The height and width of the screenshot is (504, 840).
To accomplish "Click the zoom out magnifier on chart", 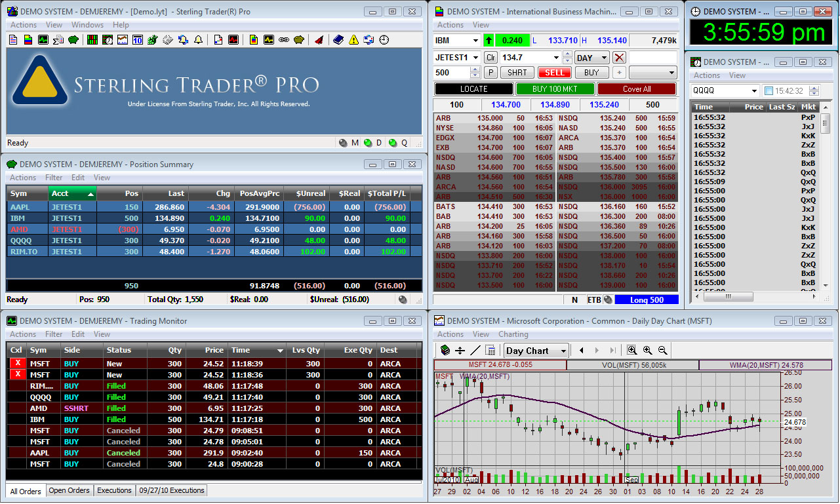I will pyautogui.click(x=663, y=351).
